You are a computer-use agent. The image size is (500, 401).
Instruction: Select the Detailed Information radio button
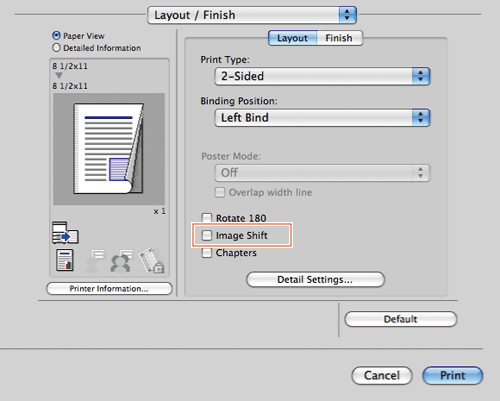56,48
